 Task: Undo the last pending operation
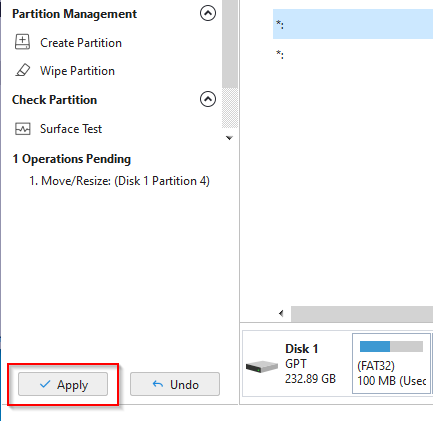tap(175, 384)
